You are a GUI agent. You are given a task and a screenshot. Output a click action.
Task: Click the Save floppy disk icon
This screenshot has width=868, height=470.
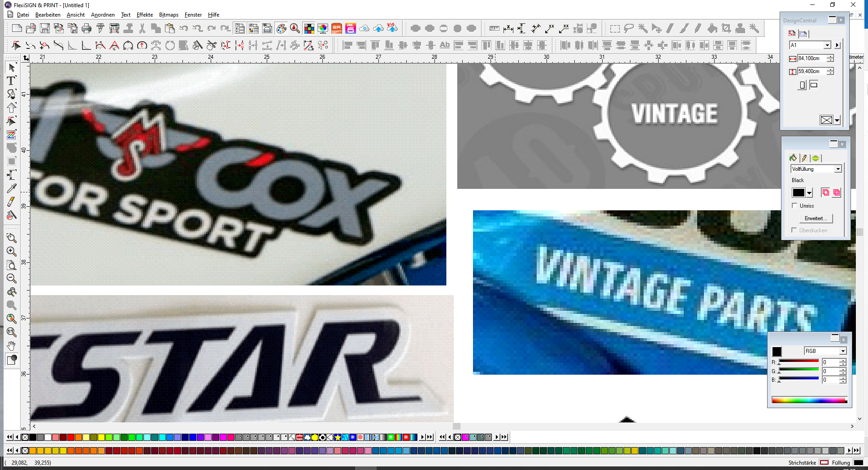click(45, 29)
